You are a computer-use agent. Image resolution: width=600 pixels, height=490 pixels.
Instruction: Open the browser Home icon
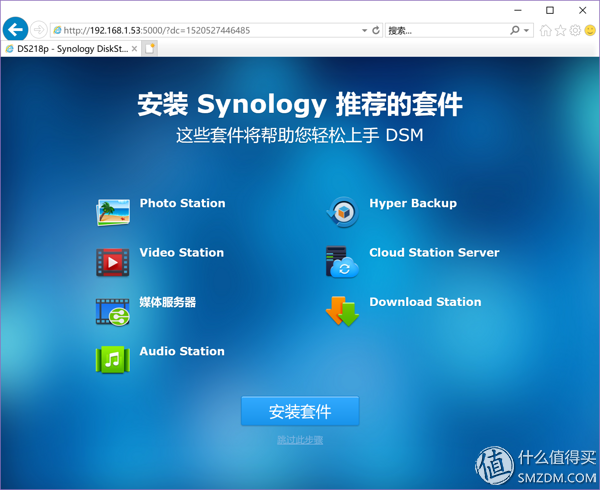545,30
